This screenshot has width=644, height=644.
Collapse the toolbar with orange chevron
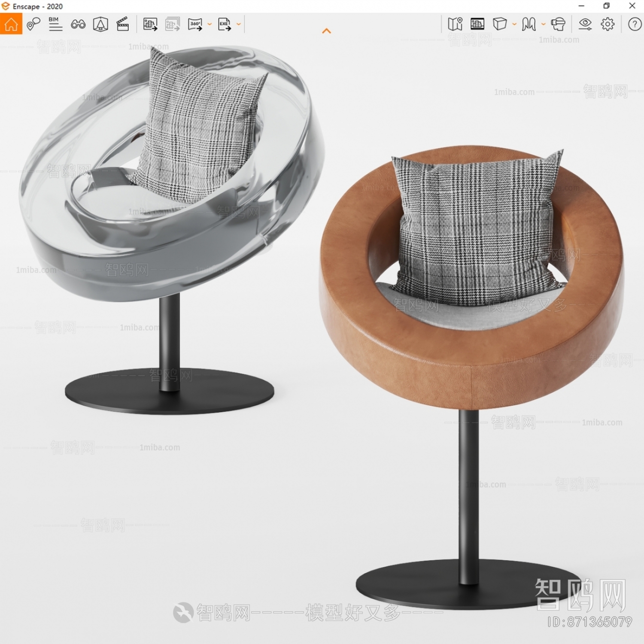[327, 31]
